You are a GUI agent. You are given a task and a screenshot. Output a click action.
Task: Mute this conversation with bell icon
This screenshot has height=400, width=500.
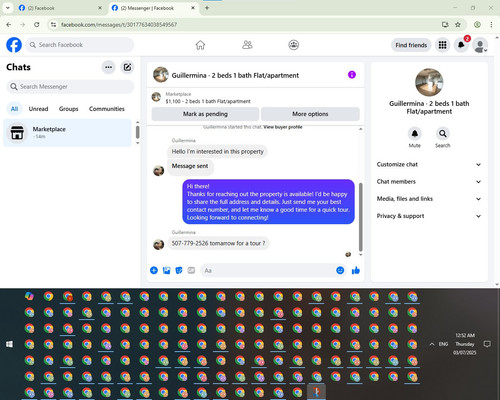[414, 134]
